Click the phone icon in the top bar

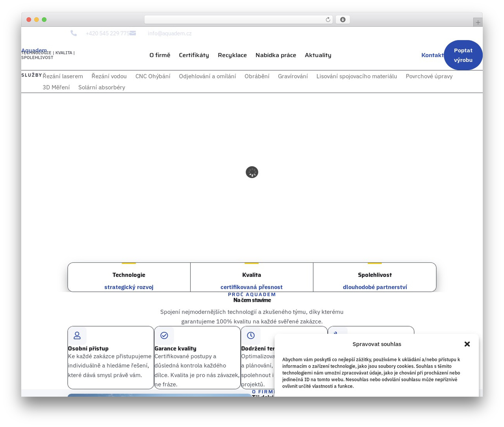[x=74, y=33]
